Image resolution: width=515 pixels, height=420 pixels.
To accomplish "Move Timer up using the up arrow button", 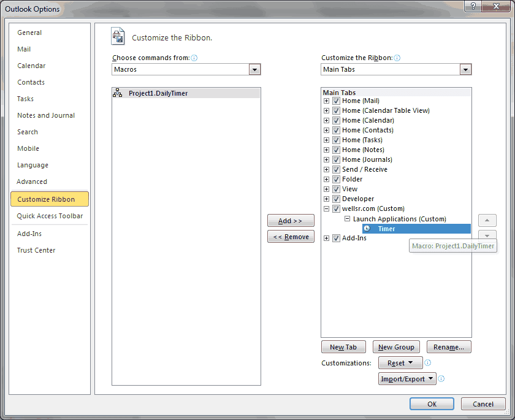I will coord(487,220).
